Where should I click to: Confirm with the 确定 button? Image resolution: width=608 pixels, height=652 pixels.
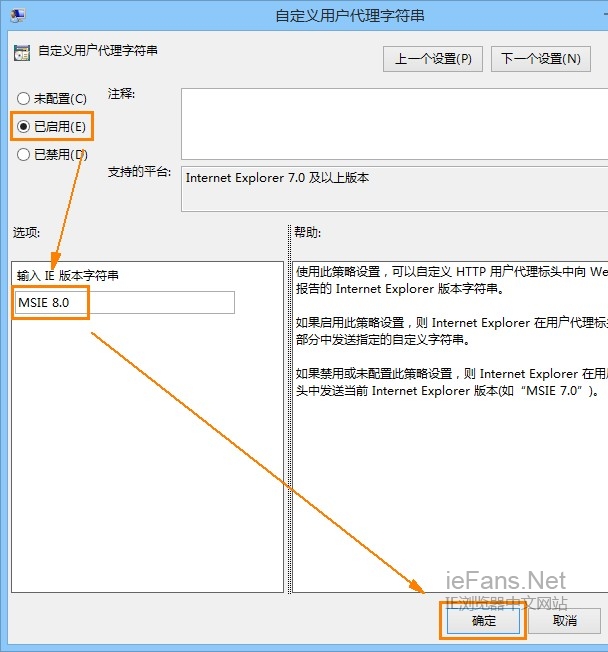tap(483, 621)
